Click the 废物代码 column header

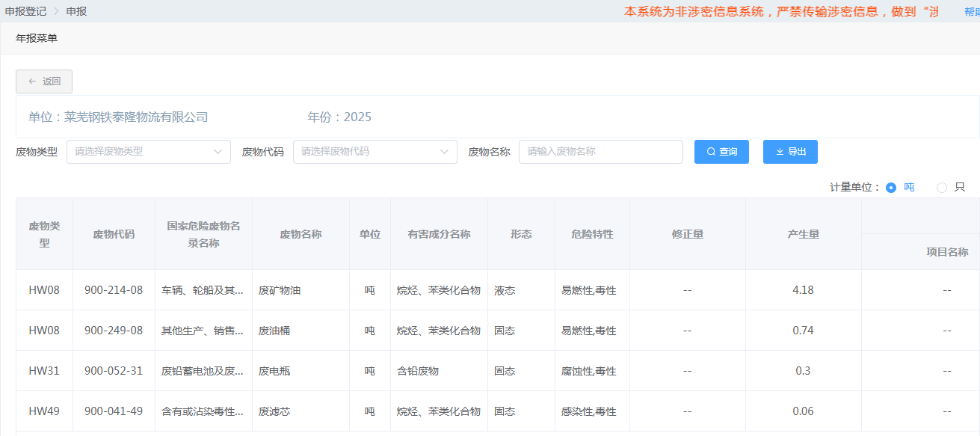pos(114,234)
